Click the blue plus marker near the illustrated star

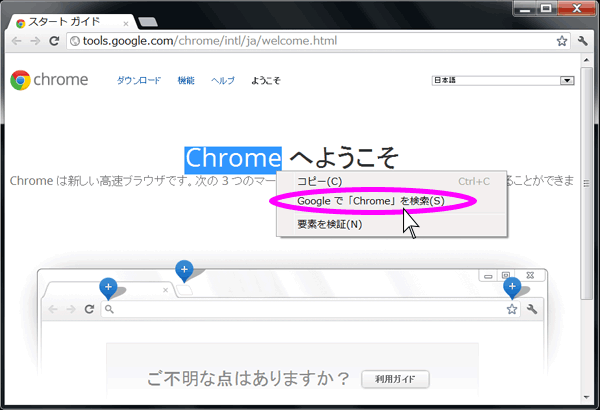coord(512,287)
